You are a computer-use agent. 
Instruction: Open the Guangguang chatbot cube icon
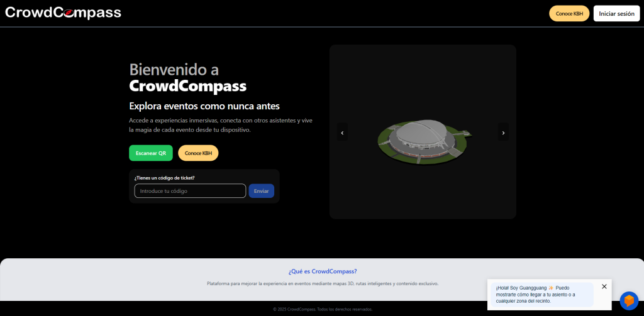(x=628, y=301)
